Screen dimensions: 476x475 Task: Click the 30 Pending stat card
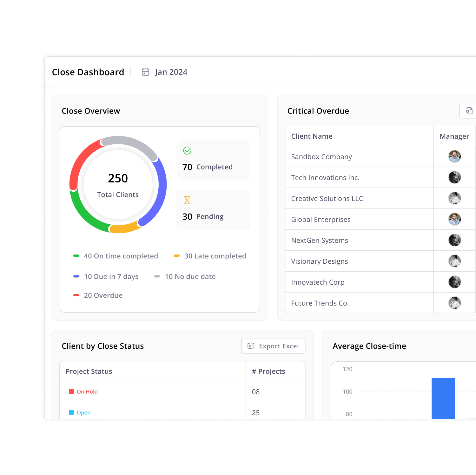[x=213, y=209]
